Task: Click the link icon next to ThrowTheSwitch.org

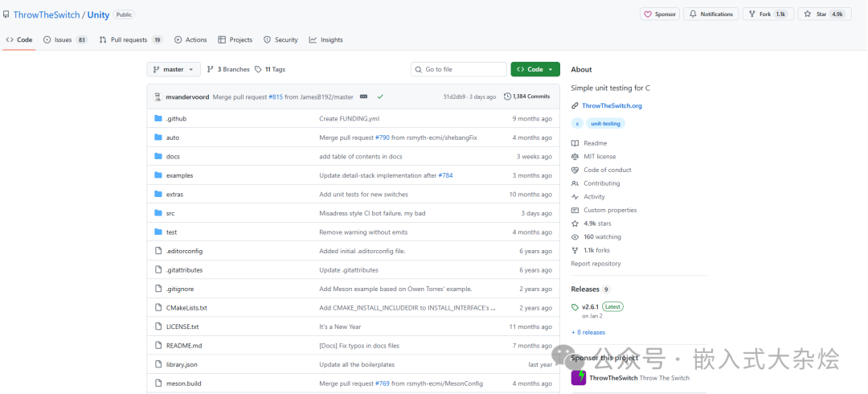Action: click(575, 105)
